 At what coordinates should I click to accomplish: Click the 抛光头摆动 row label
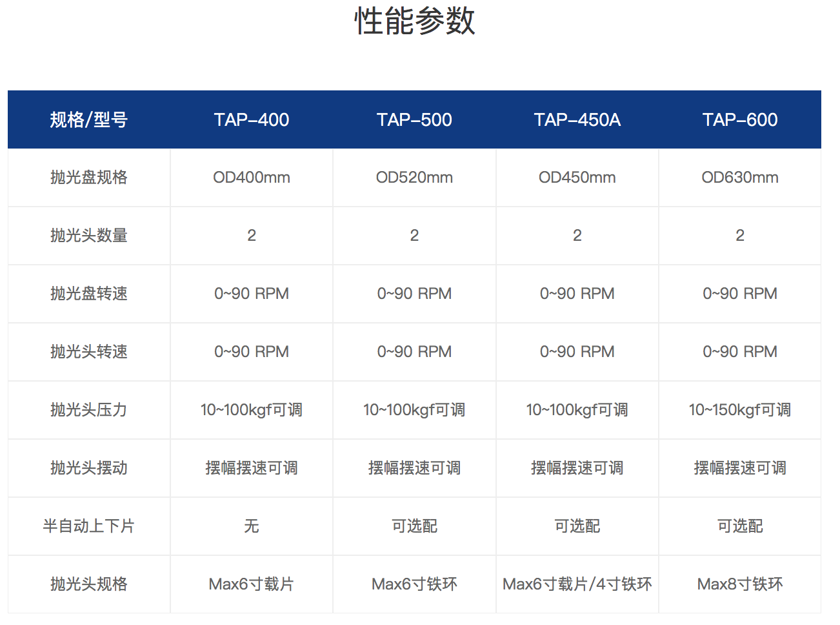[x=89, y=468]
